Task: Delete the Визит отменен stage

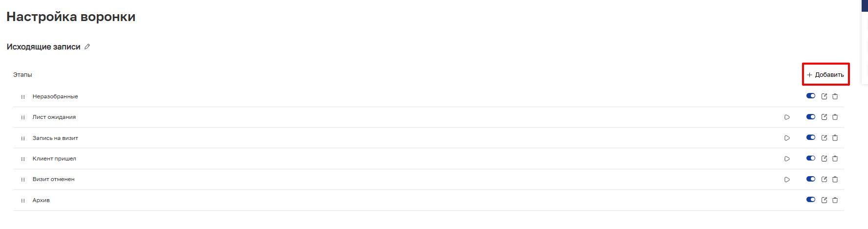Action: tap(835, 179)
